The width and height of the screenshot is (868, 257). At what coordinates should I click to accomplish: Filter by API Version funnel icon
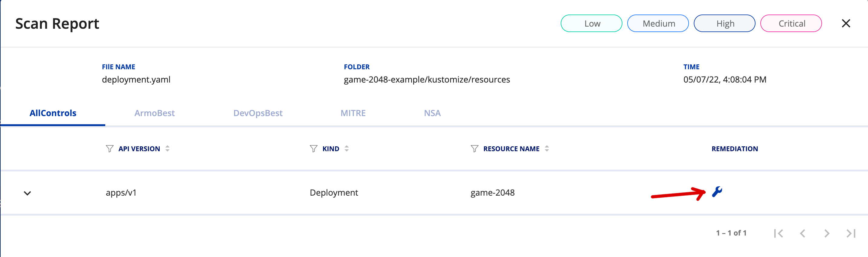coord(109,148)
